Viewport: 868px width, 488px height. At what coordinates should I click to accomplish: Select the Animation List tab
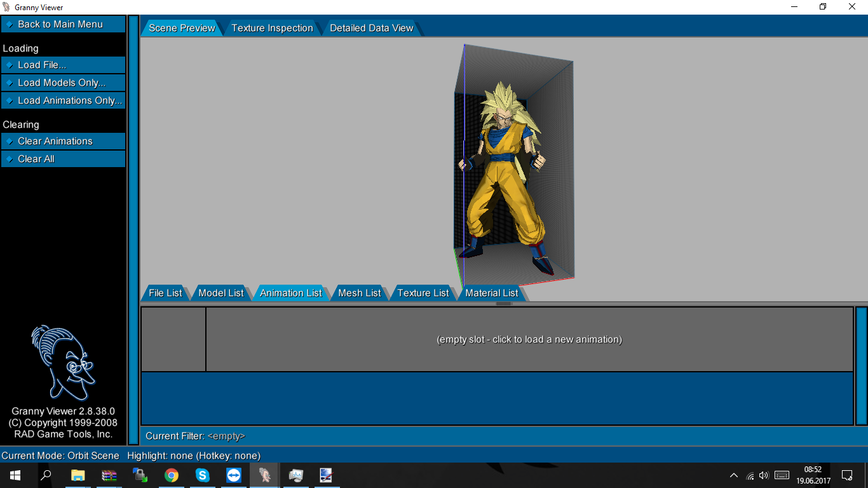[291, 293]
